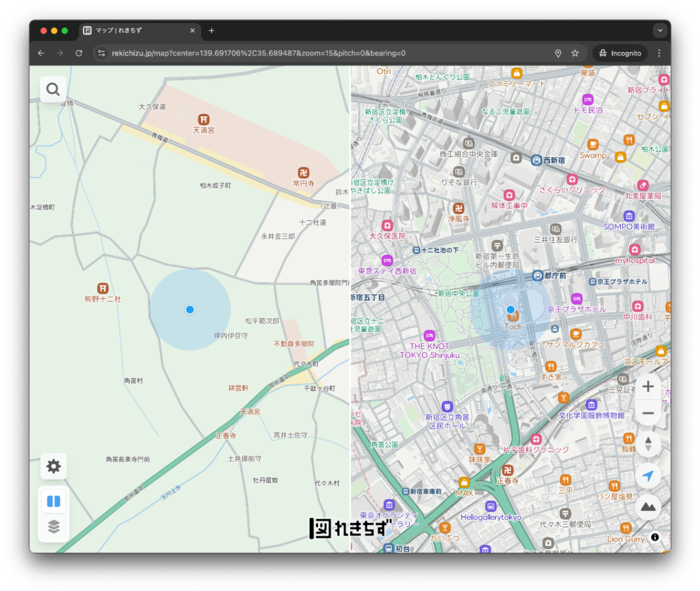700x591 pixels.
Task: Toggle the split-view compare button
Action: (54, 501)
